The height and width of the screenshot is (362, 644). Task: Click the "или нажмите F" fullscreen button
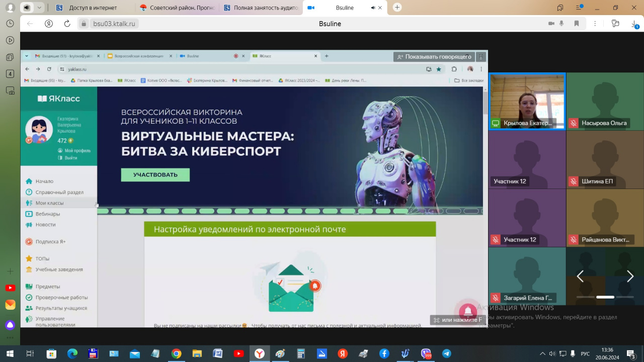click(458, 320)
